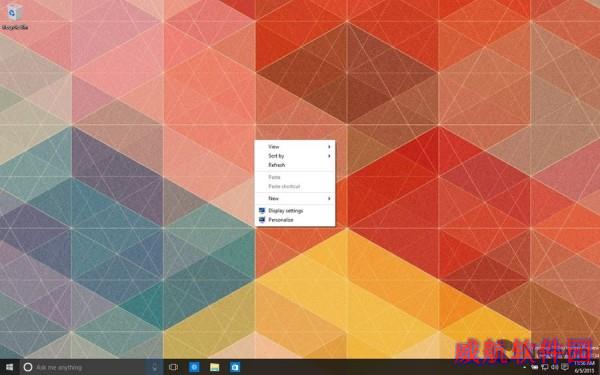Click the arrow beside View
Screen dimensions: 600x375
click(x=329, y=147)
